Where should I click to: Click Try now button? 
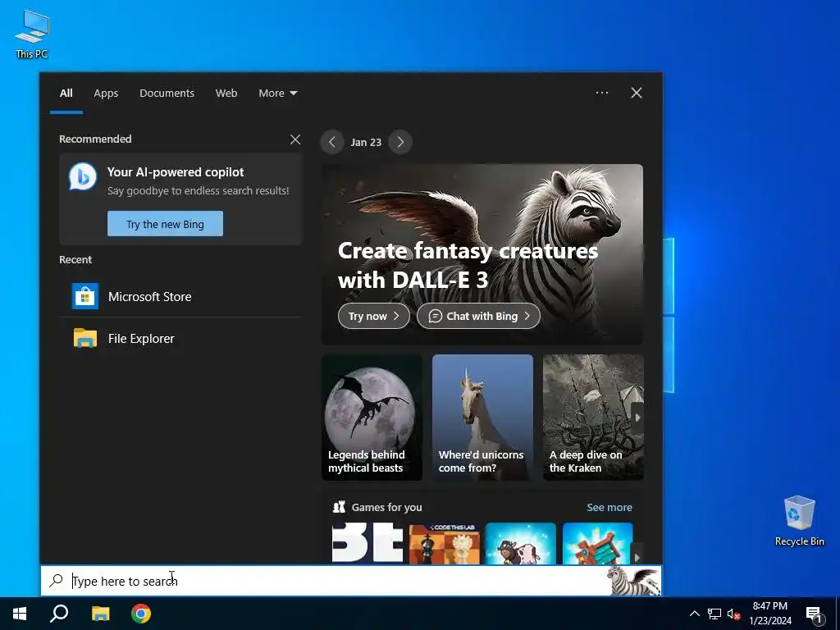point(373,316)
